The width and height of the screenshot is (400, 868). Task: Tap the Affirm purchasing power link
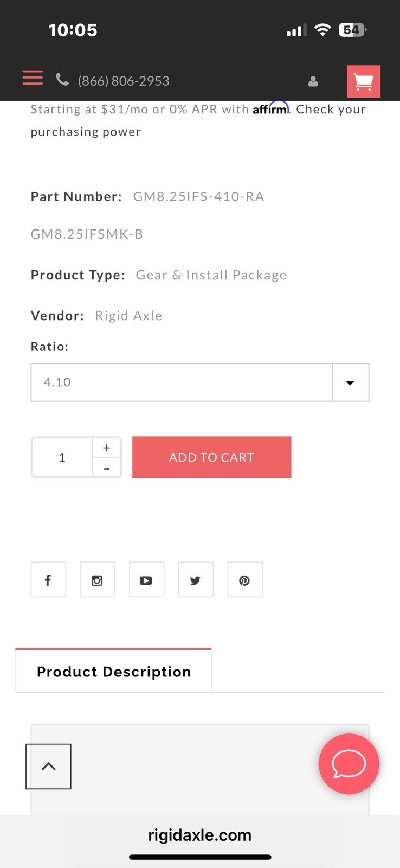[x=331, y=110]
